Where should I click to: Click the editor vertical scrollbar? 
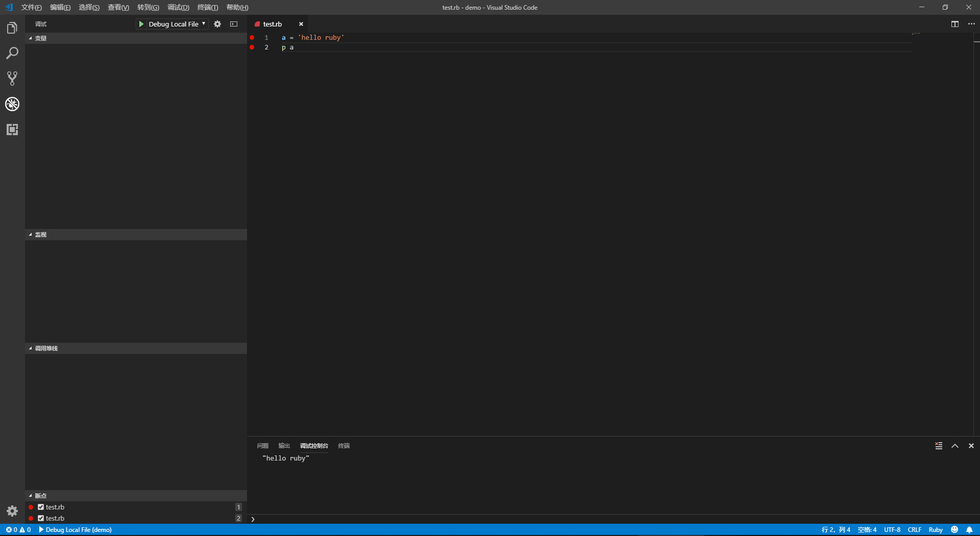coord(976,235)
